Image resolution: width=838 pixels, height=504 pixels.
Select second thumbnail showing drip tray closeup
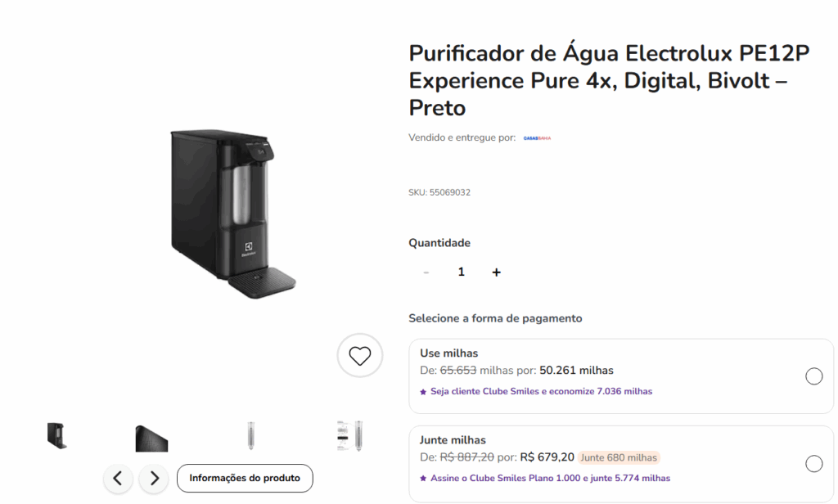tap(151, 438)
